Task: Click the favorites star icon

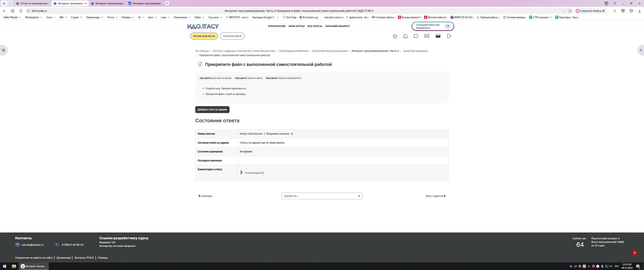Action: (395, 36)
